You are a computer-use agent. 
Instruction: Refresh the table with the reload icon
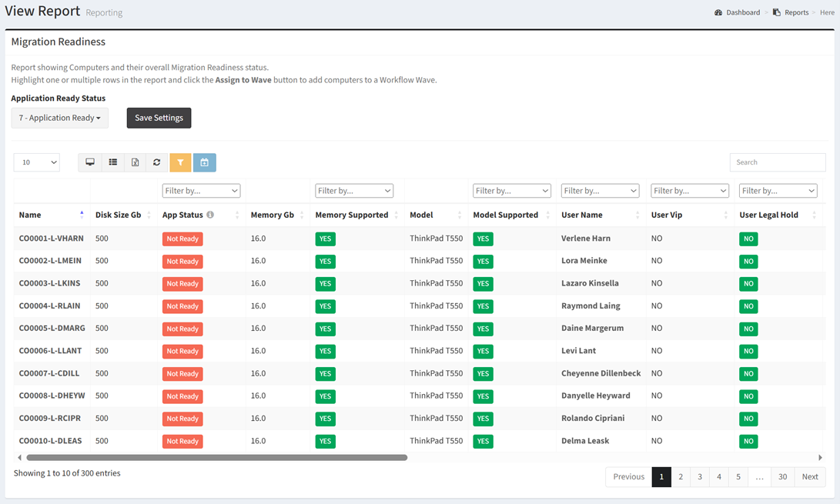tap(157, 162)
